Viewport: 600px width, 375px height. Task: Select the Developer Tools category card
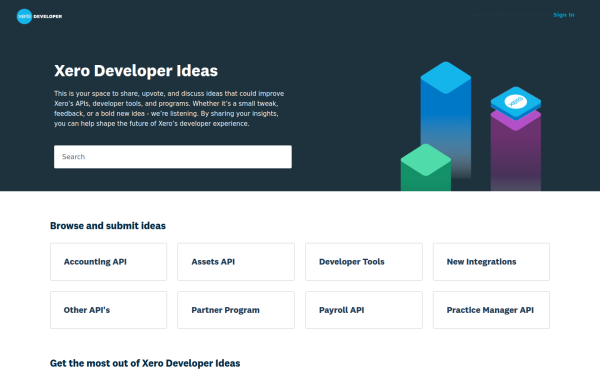(364, 262)
